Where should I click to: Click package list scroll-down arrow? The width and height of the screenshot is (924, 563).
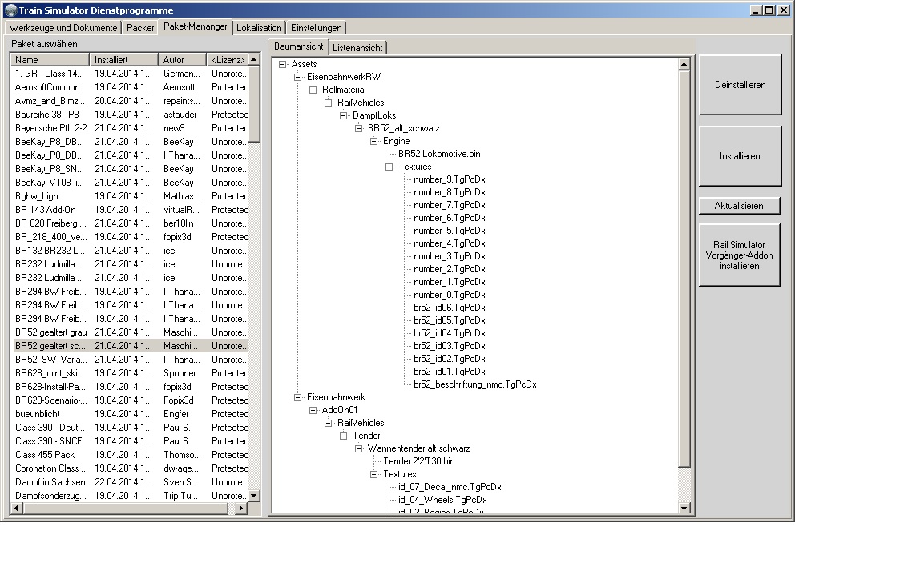pos(254,496)
